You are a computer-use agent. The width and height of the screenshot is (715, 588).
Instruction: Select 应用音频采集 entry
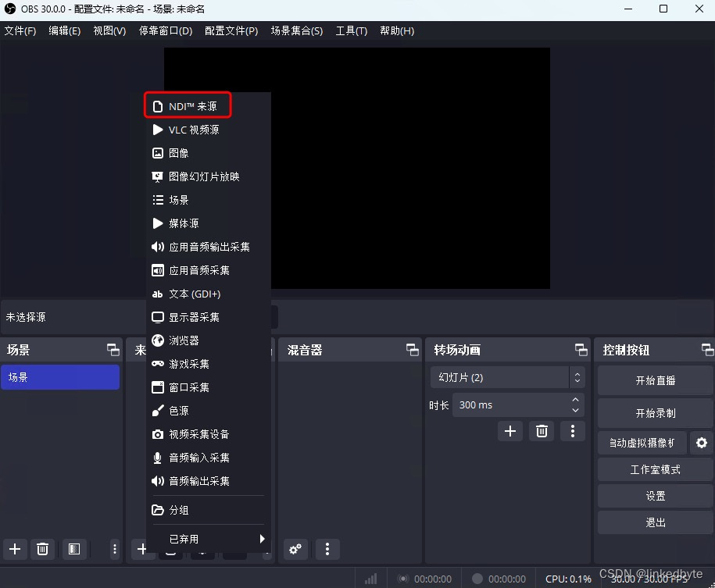pos(209,270)
